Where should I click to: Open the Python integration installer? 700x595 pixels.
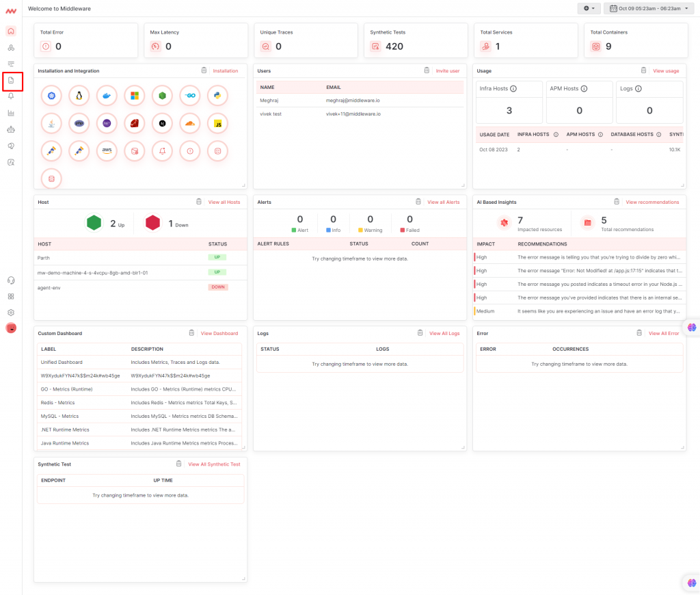click(217, 96)
